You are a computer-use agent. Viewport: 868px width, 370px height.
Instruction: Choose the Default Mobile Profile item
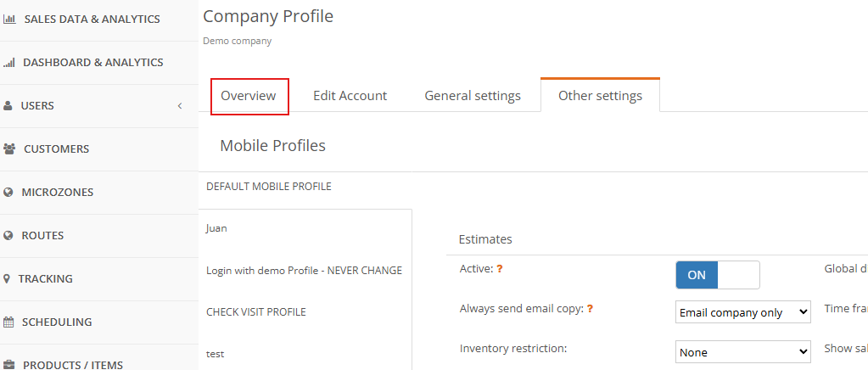click(268, 187)
